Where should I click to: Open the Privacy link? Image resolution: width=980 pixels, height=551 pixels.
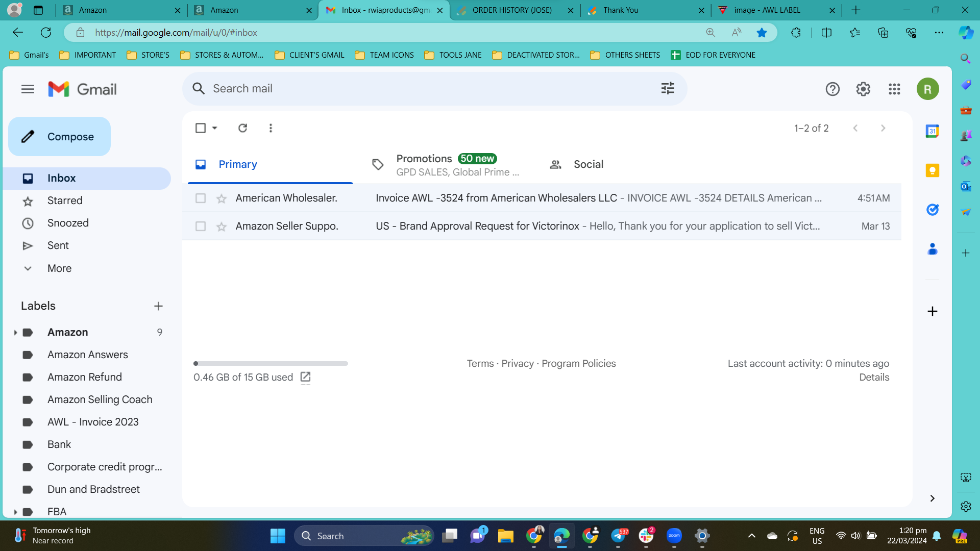pos(518,363)
